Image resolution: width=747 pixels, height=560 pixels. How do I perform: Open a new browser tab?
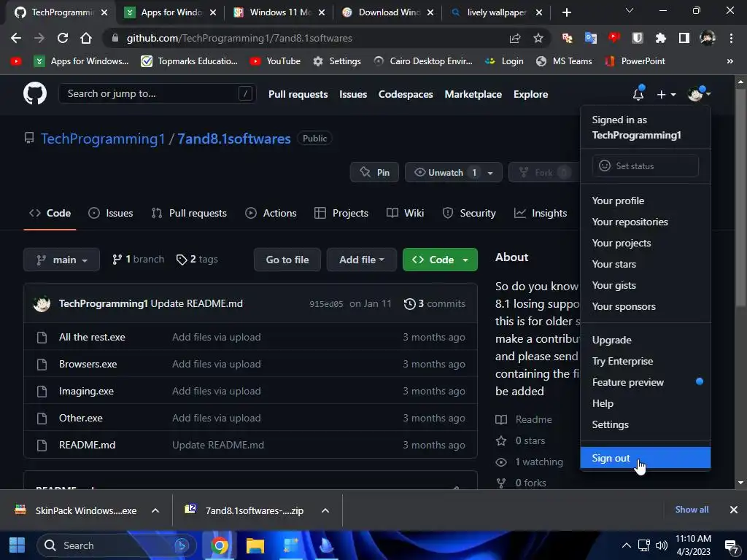point(566,12)
